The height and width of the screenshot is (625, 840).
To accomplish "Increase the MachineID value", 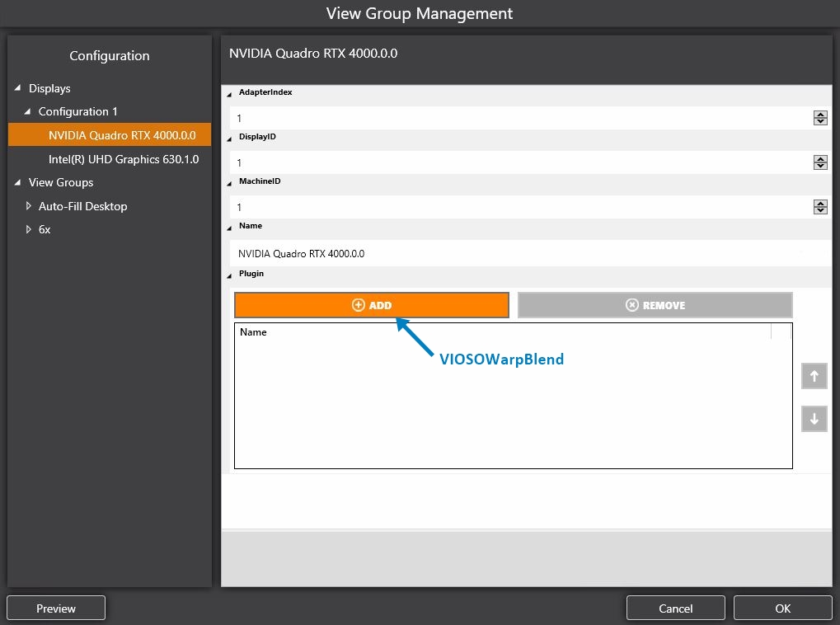I will pos(820,203).
